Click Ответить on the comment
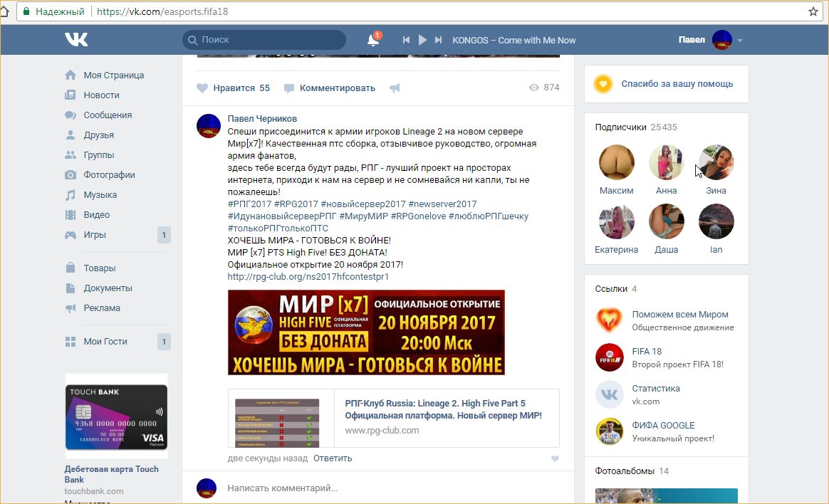Image resolution: width=829 pixels, height=504 pixels. point(333,458)
